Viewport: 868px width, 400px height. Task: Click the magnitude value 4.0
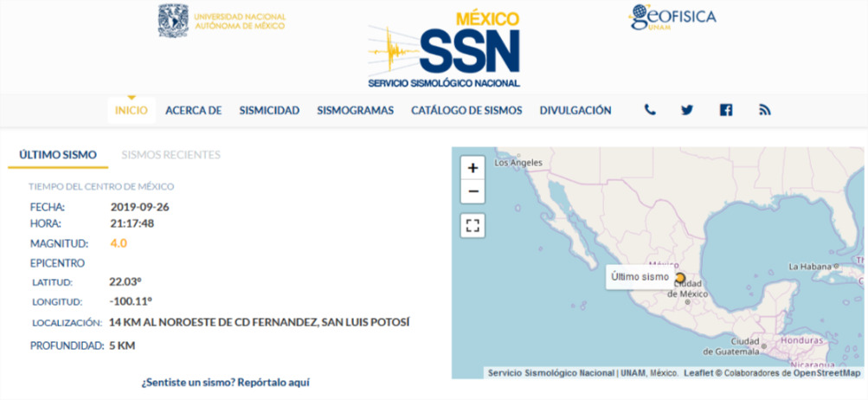119,243
